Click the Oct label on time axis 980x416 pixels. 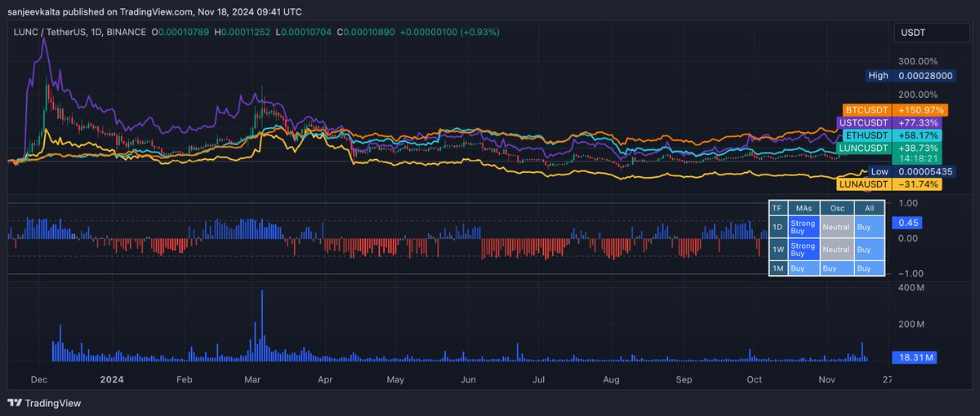pos(755,379)
